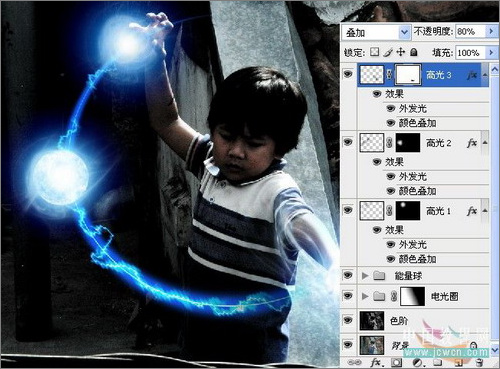Toggle 外发光 visibility under 高光 2
Viewport: 500px width, 369px height.
[x=391, y=177]
